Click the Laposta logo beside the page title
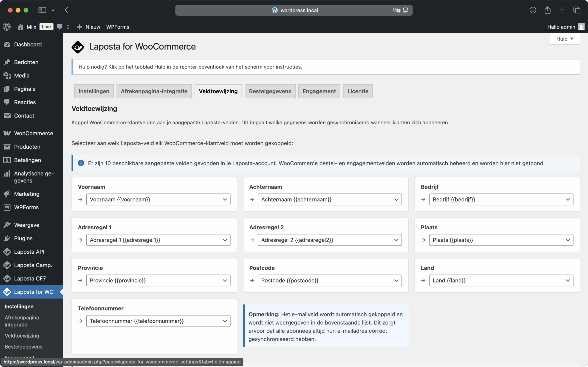The height and width of the screenshot is (367, 588). pos(78,47)
